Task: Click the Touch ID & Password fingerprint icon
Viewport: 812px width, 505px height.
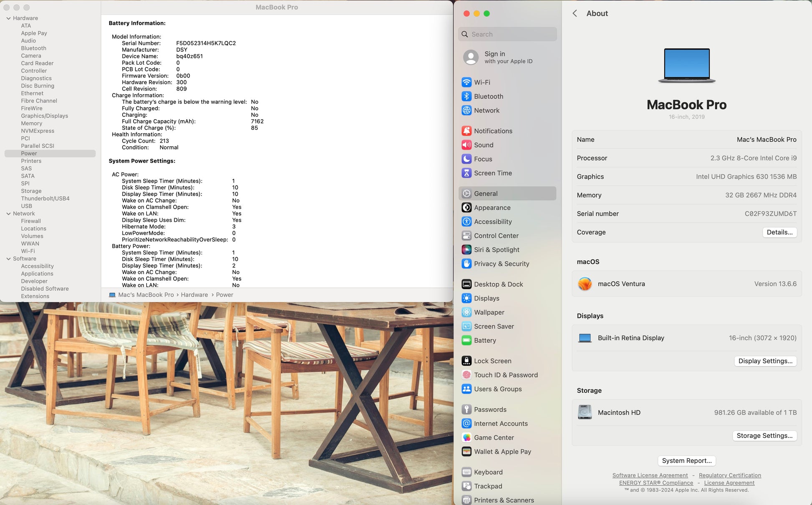Action: click(467, 375)
